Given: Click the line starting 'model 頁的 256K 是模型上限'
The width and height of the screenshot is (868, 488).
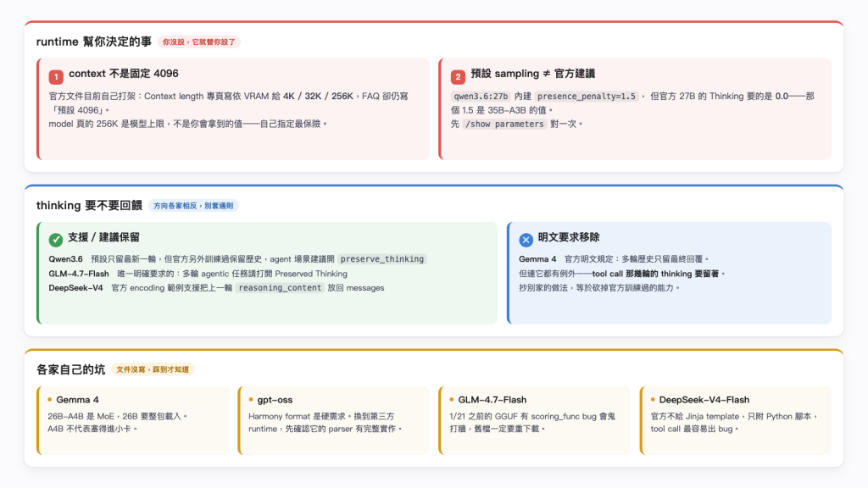Looking at the screenshot, I should tap(187, 124).
